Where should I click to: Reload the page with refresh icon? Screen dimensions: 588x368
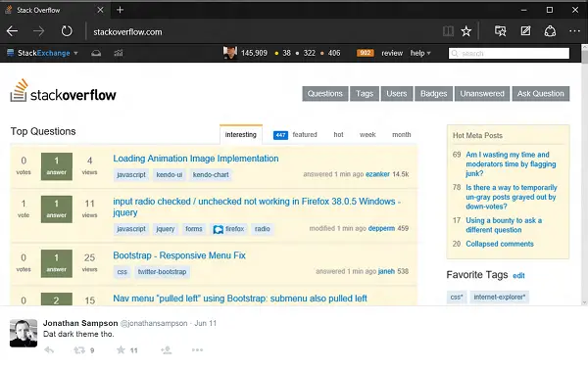click(67, 31)
